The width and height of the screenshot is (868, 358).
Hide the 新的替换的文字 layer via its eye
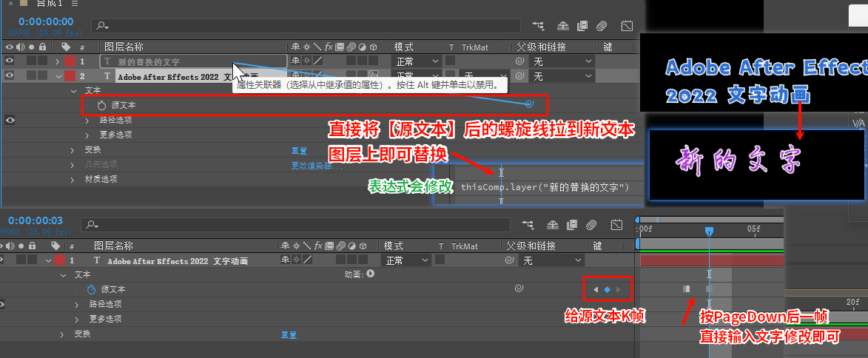click(10, 61)
